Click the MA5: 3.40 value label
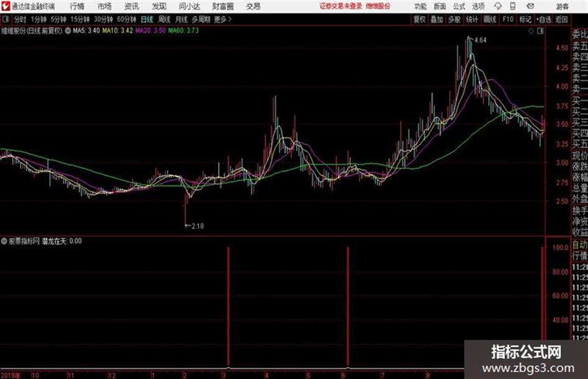588x379 pixels. (x=86, y=30)
